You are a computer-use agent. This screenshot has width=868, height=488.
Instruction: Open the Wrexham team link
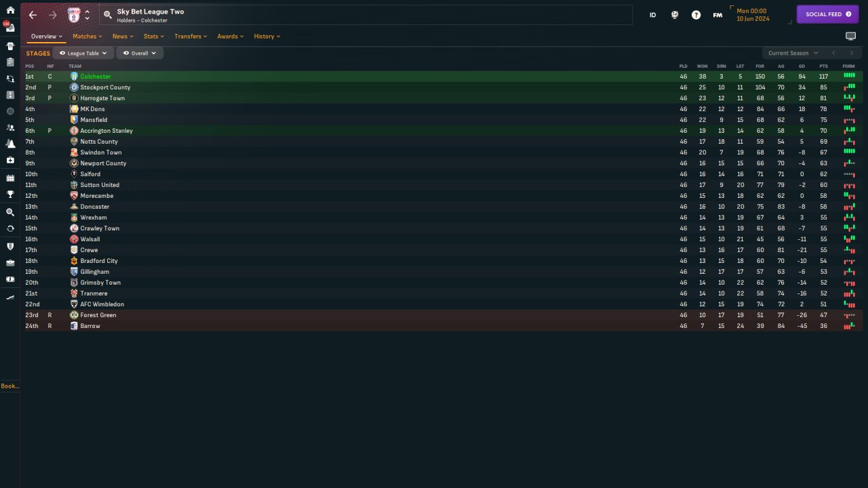click(94, 218)
